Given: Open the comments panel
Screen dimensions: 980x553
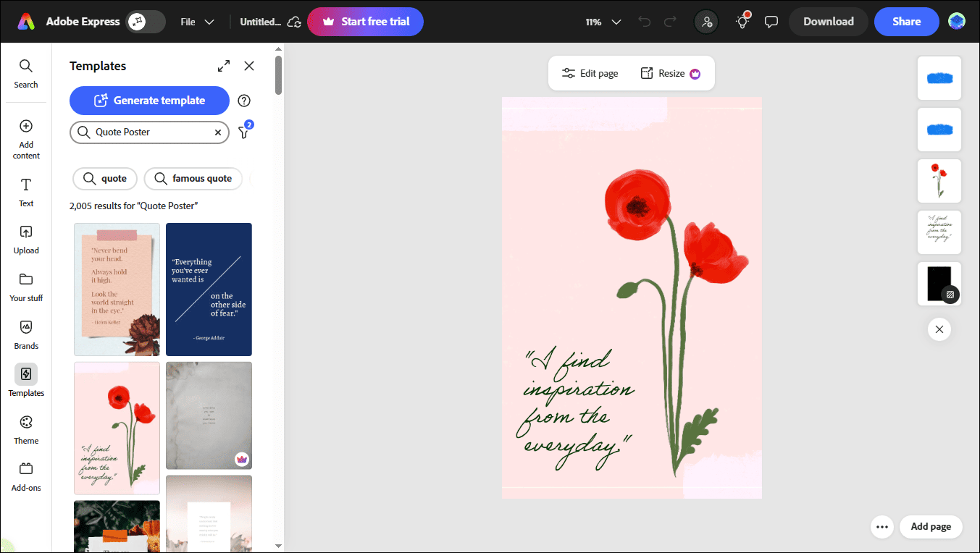Looking at the screenshot, I should click(x=771, y=22).
